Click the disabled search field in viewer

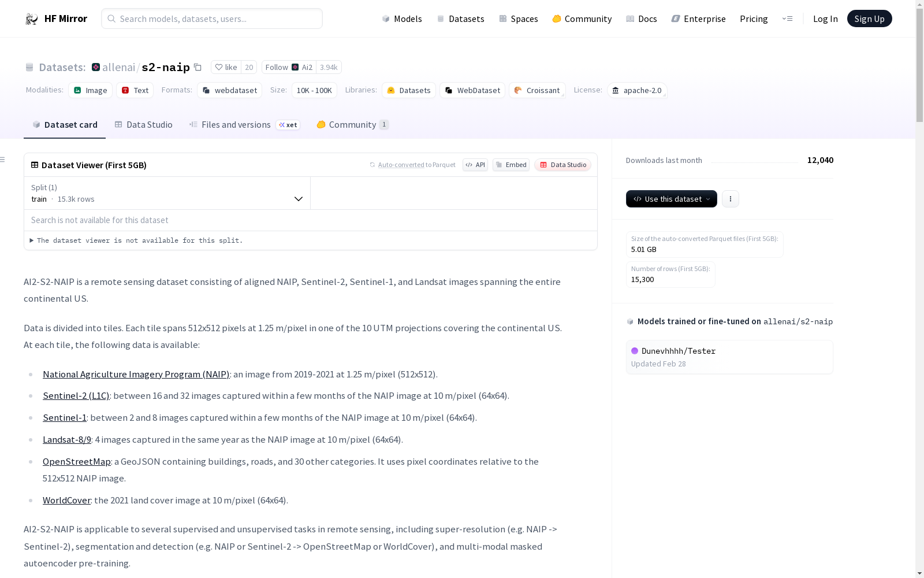[x=311, y=220]
